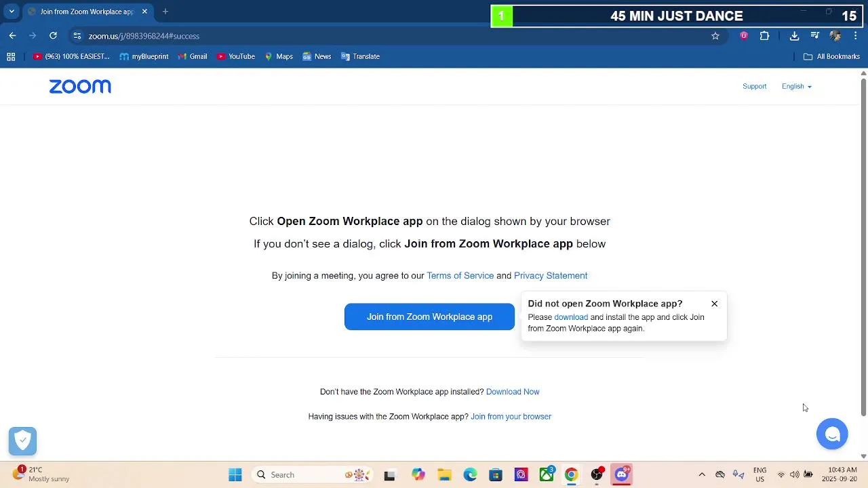Open a new browser tab
This screenshot has height=488, width=868.
tap(165, 12)
